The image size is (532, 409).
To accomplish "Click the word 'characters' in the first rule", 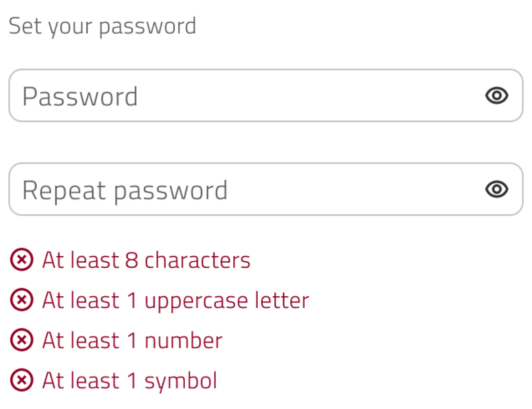I will coord(197,260).
